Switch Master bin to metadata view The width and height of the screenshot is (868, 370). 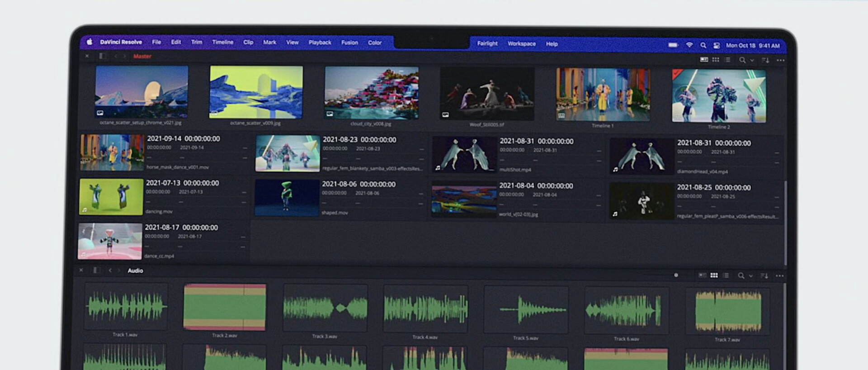(704, 59)
